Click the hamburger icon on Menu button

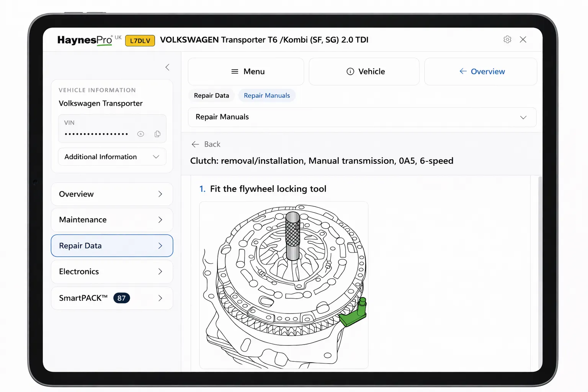pos(234,71)
